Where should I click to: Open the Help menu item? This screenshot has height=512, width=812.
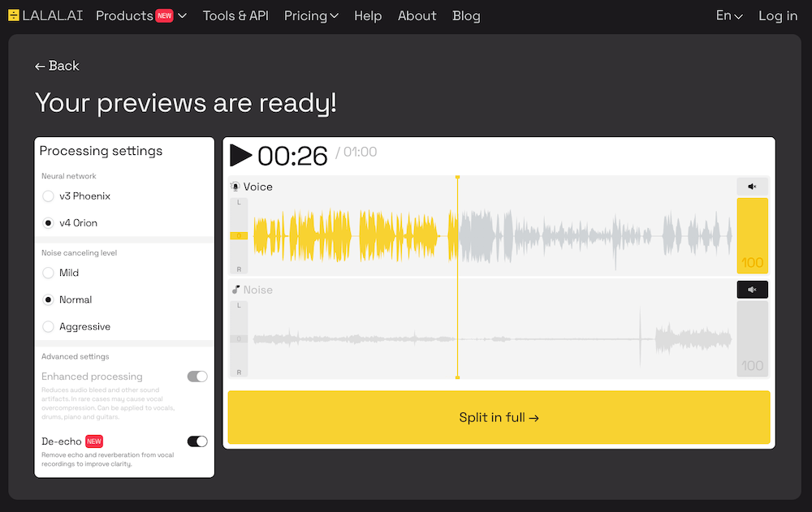[x=368, y=15]
